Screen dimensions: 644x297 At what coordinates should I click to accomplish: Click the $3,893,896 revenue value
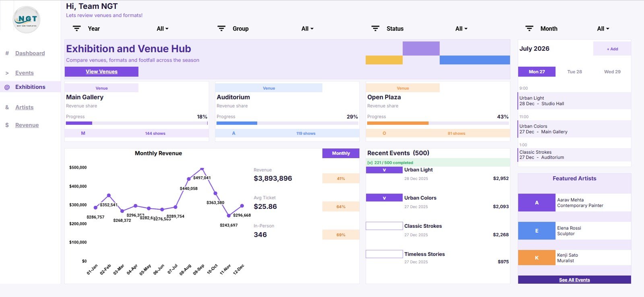tap(273, 178)
